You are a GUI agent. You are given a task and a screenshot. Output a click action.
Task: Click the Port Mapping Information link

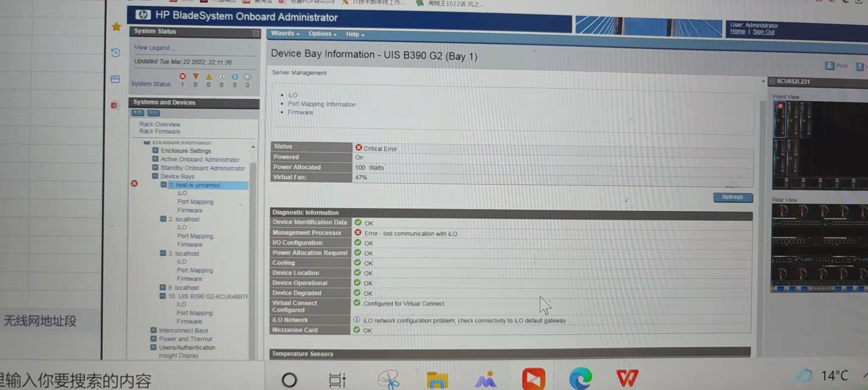coord(321,104)
